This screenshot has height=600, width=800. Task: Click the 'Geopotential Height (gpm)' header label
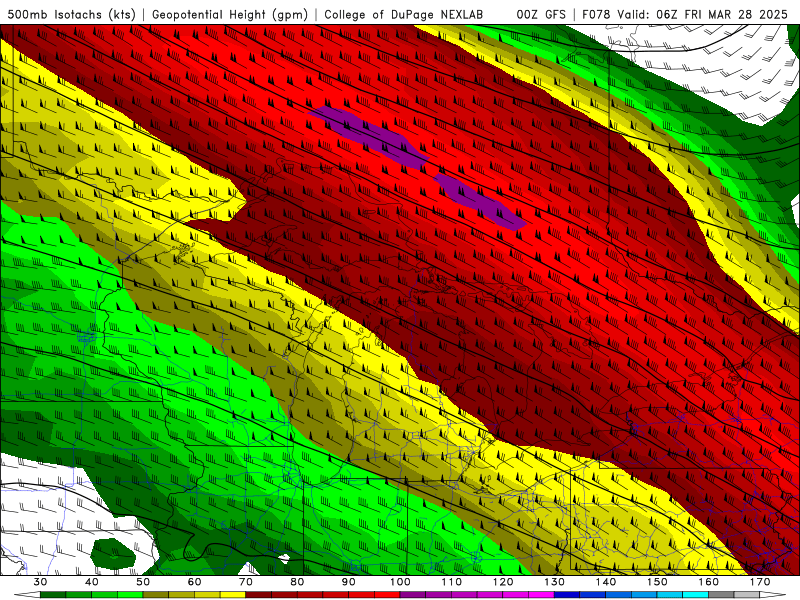(x=230, y=14)
